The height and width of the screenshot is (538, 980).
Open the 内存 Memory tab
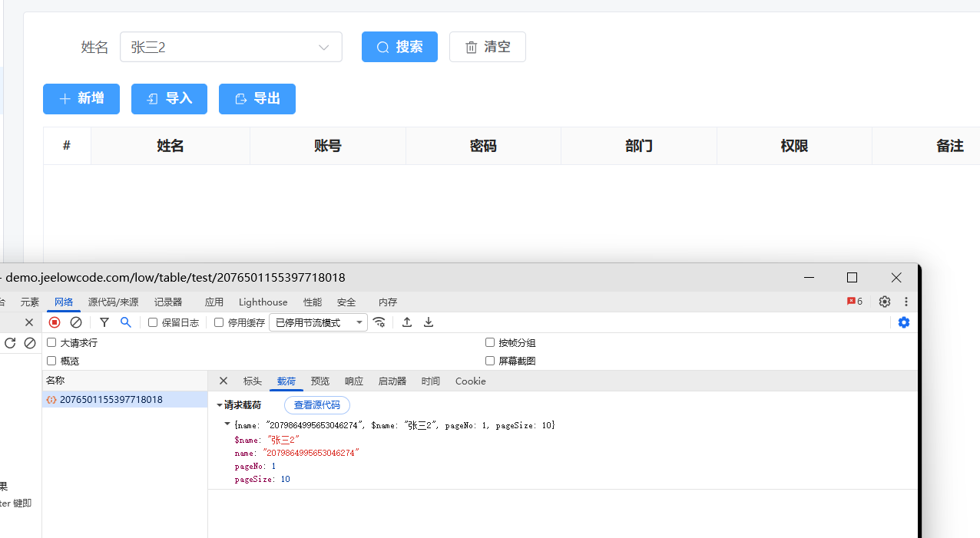coord(388,302)
